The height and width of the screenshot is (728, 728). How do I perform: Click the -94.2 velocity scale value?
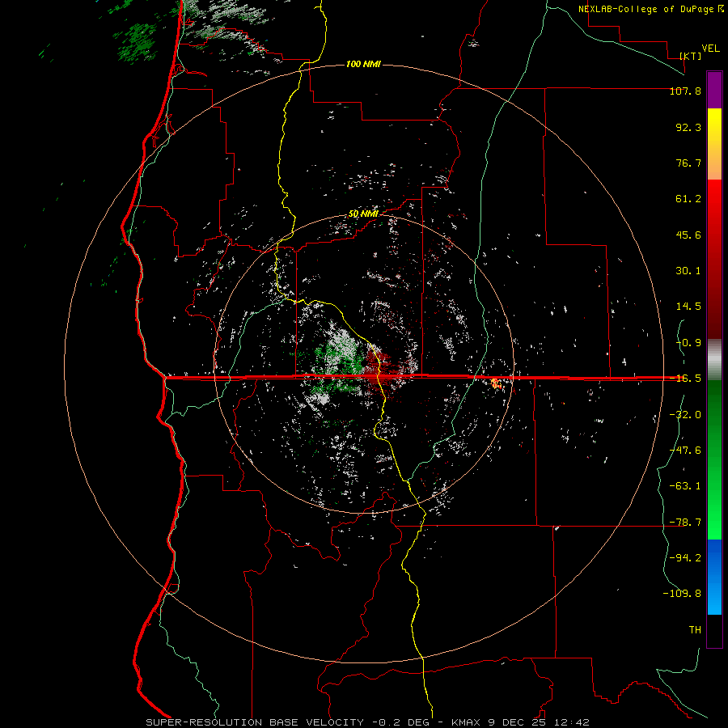point(685,557)
